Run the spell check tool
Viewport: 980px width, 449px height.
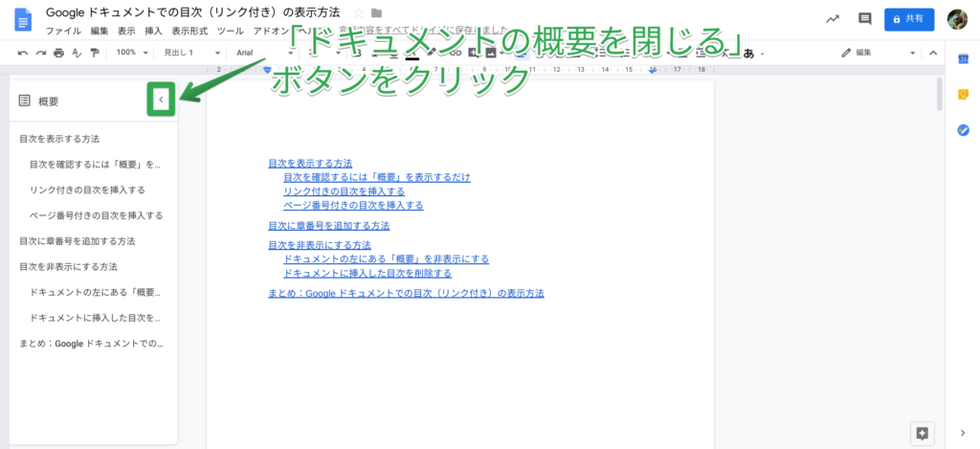[77, 54]
